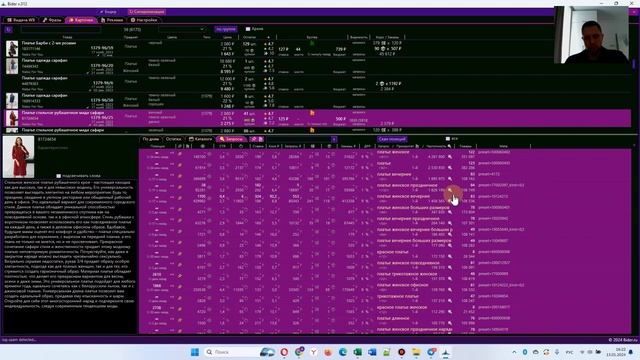The height and width of the screenshot is (360, 640).
Task: Switch to the 'Выдача WB' tab
Action: (20, 20)
